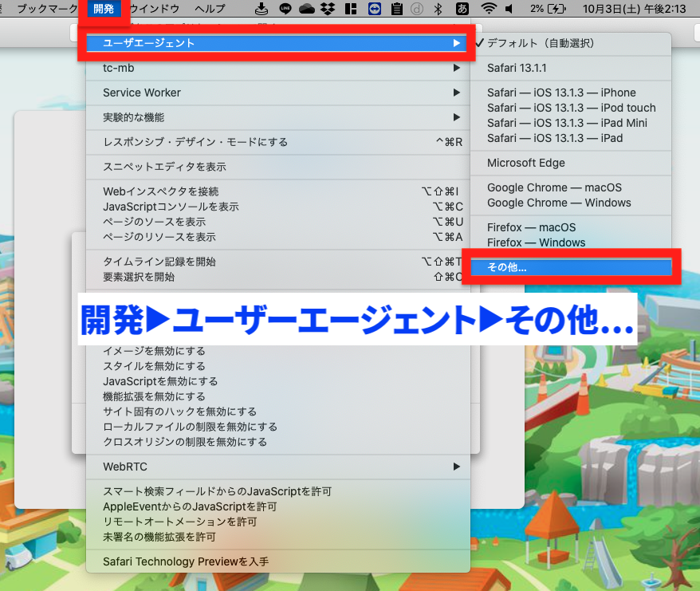Toggle JavaScriptを無効にする
Viewport: 700px width, 591px height.
pos(277,381)
